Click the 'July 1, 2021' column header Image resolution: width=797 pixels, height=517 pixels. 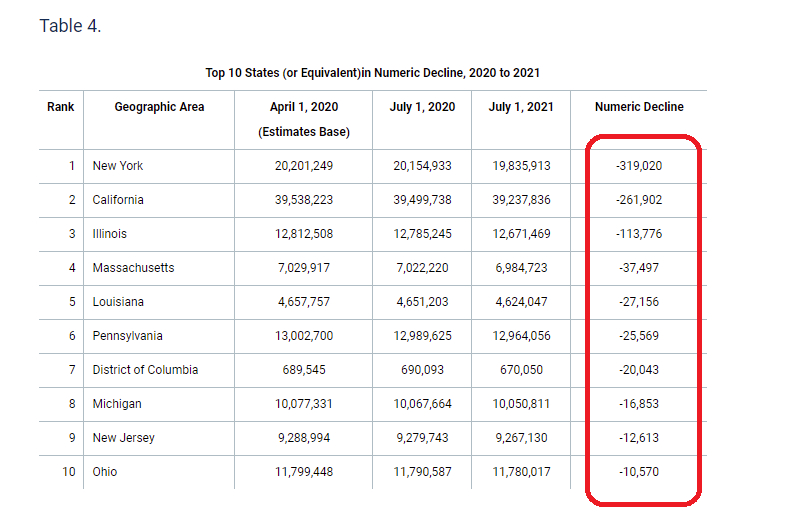[x=521, y=107]
